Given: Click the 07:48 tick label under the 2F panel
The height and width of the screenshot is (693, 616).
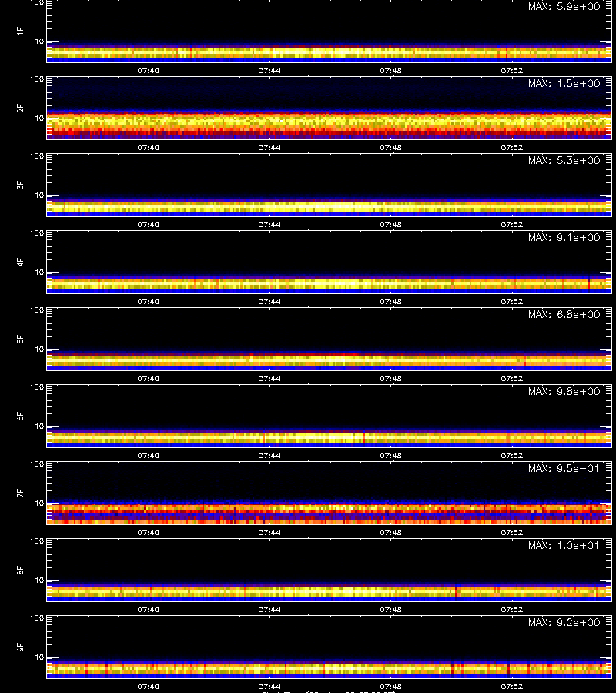Looking at the screenshot, I should 390,147.
